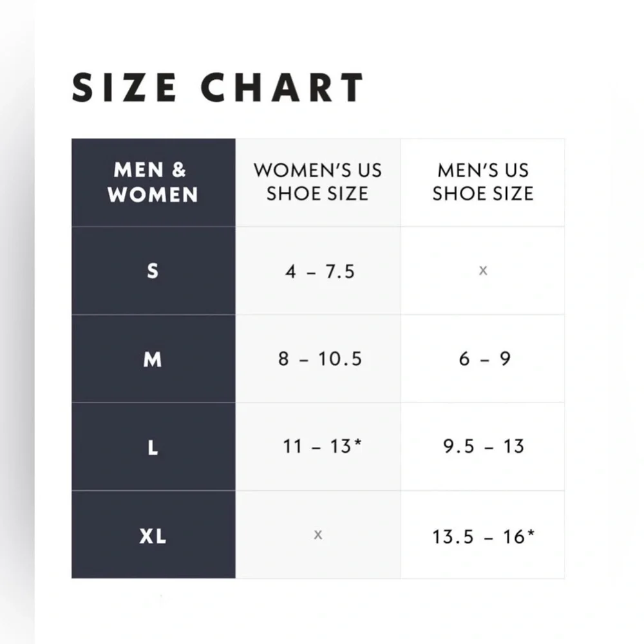Select the MEN & WOMEN header cell
644x644 pixels.
(154, 182)
